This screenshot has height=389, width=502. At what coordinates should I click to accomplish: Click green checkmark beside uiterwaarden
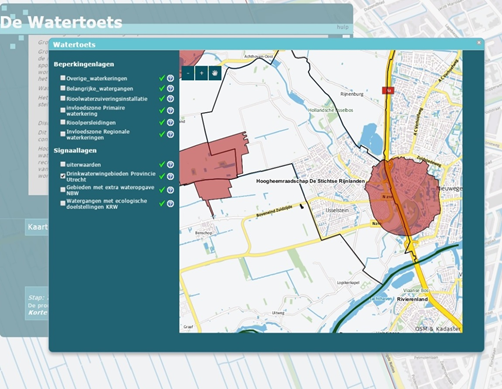[x=162, y=164]
